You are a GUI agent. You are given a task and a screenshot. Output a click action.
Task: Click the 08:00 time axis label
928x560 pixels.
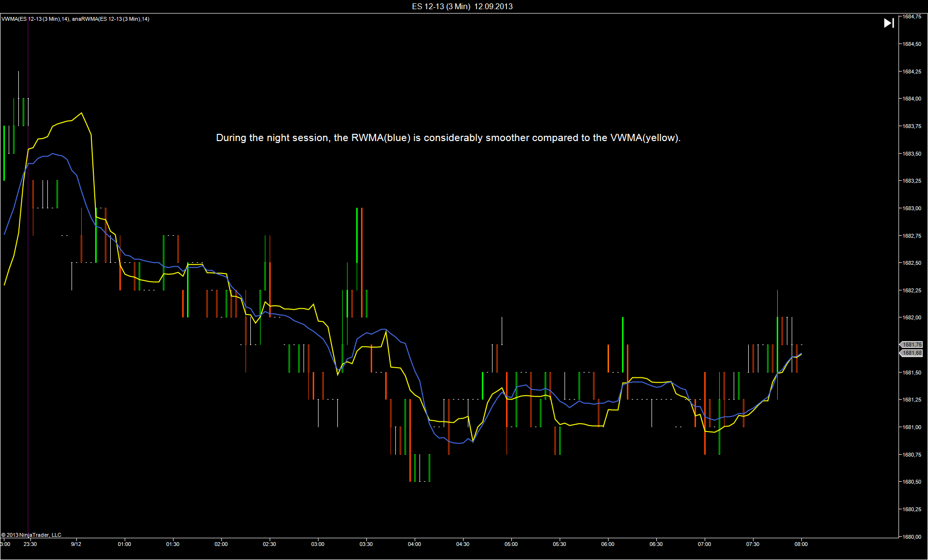(801, 544)
